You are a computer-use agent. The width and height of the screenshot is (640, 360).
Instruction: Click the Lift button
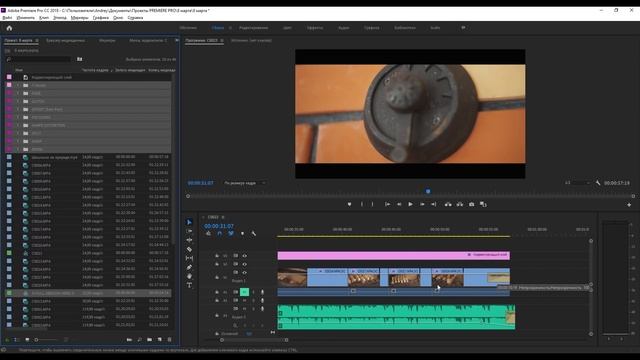[448, 204]
